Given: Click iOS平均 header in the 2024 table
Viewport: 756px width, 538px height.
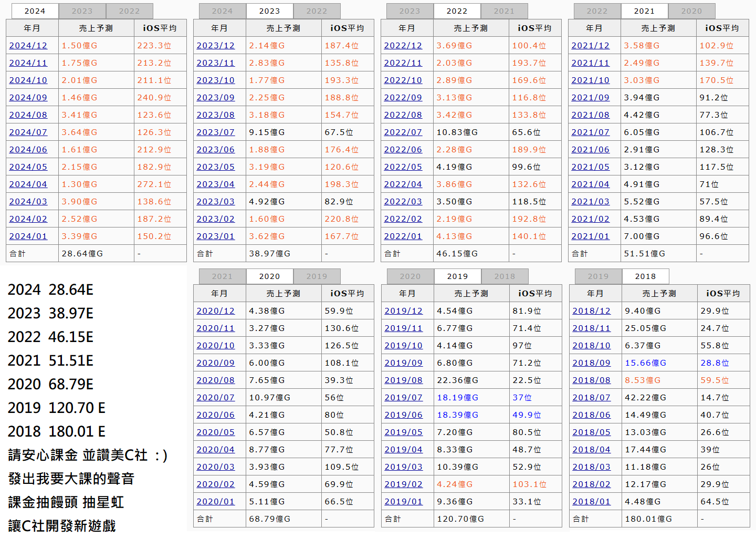Looking at the screenshot, I should 160,28.
